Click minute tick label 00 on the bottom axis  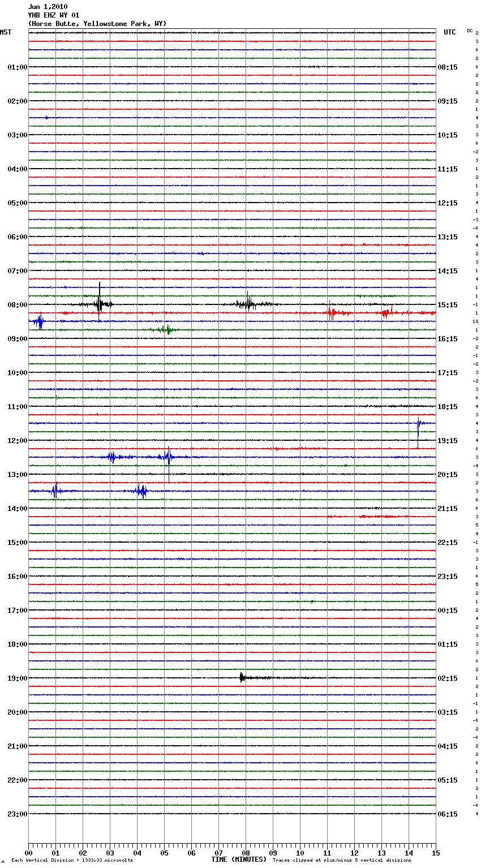(x=28, y=853)
